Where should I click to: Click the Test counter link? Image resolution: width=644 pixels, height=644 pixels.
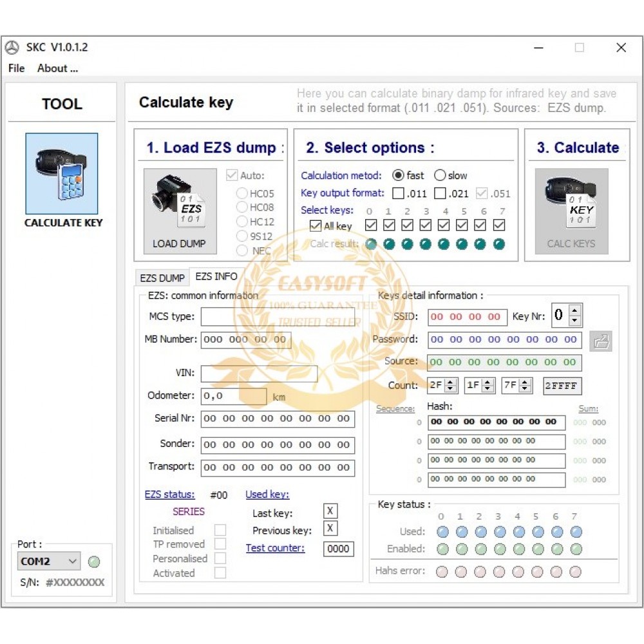point(275,548)
